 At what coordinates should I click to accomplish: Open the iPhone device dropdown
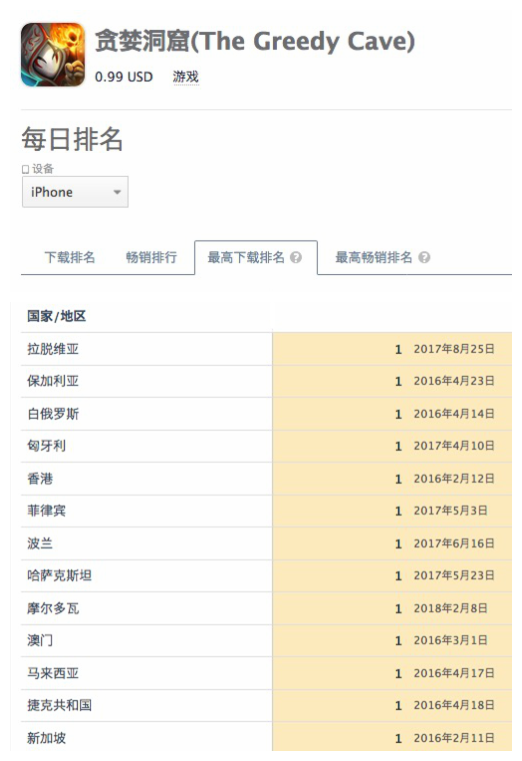(75, 192)
